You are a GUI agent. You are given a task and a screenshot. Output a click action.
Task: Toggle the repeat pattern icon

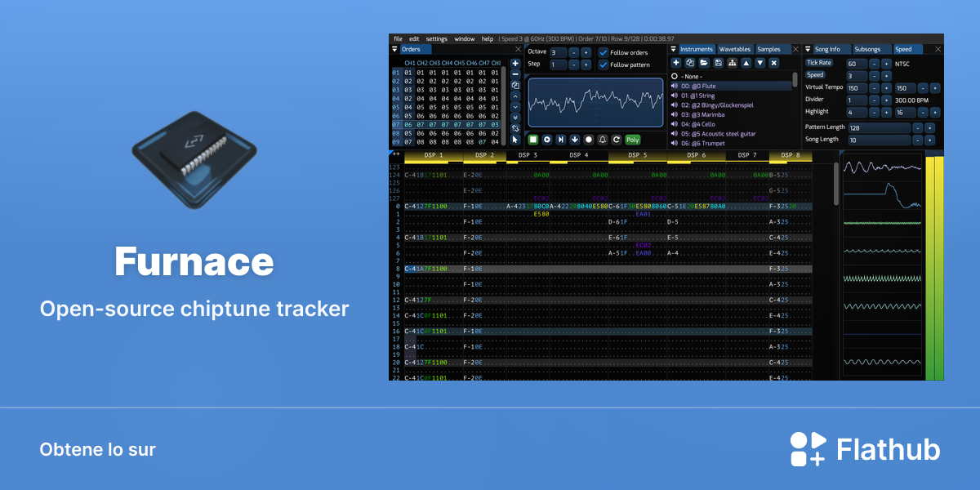[x=617, y=140]
